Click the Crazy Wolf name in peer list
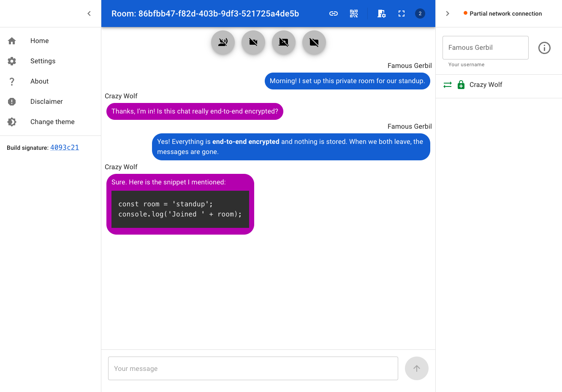The image size is (562, 392). pyautogui.click(x=486, y=85)
